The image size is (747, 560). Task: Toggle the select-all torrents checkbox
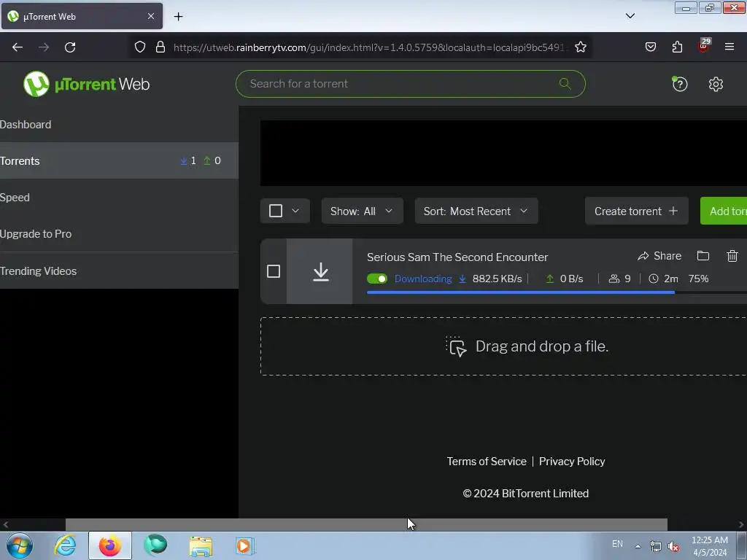(276, 211)
